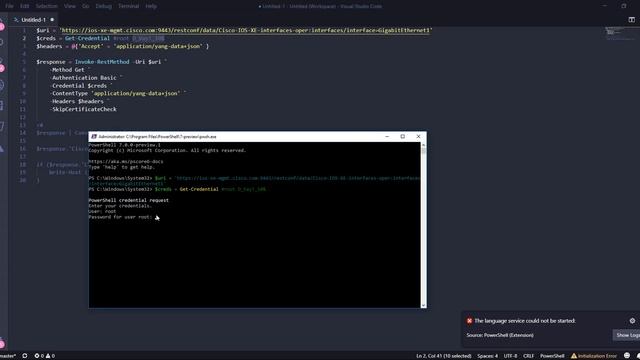Click the $uri URL string on line 1
This screenshot has width=640, height=360.
pos(246,30)
